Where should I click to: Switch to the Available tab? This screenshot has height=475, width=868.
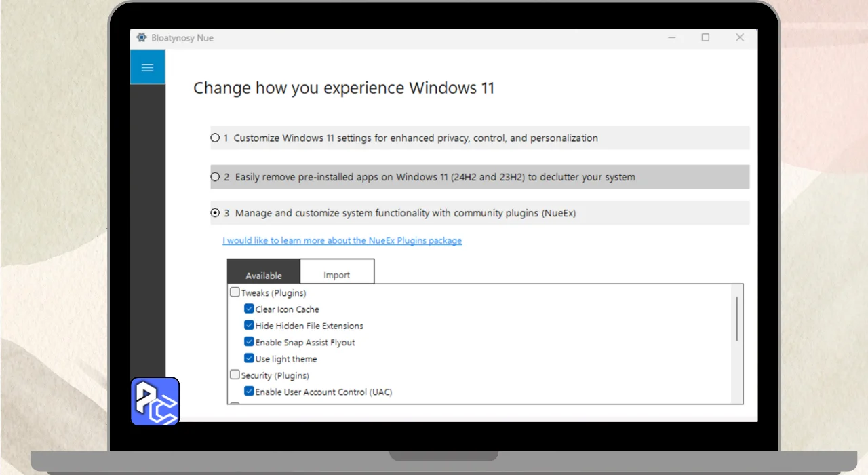[x=264, y=271]
